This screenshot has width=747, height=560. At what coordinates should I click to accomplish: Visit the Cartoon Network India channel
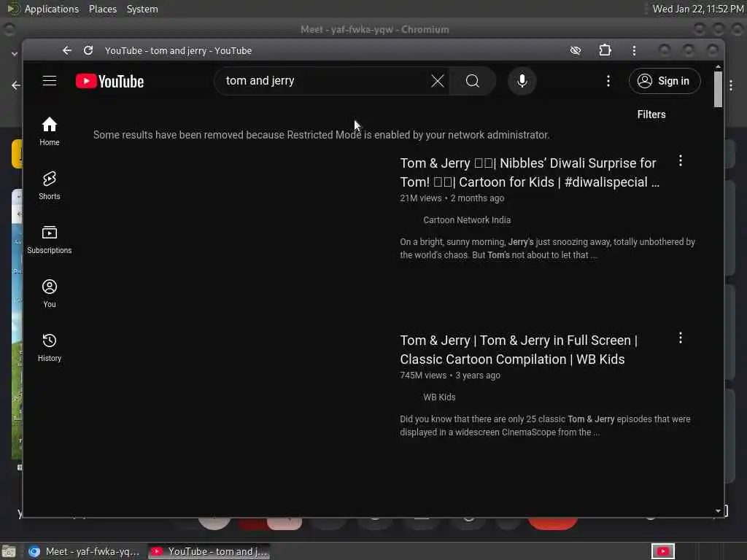pyautogui.click(x=467, y=220)
